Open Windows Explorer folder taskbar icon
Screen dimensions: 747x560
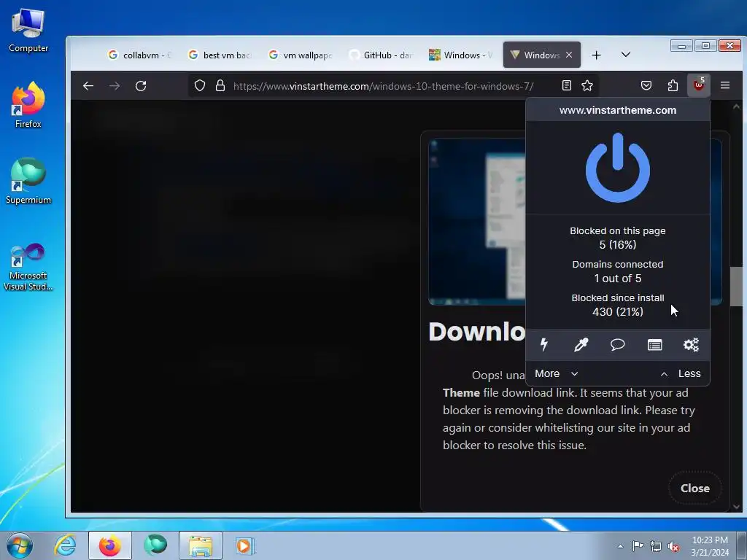(x=201, y=545)
